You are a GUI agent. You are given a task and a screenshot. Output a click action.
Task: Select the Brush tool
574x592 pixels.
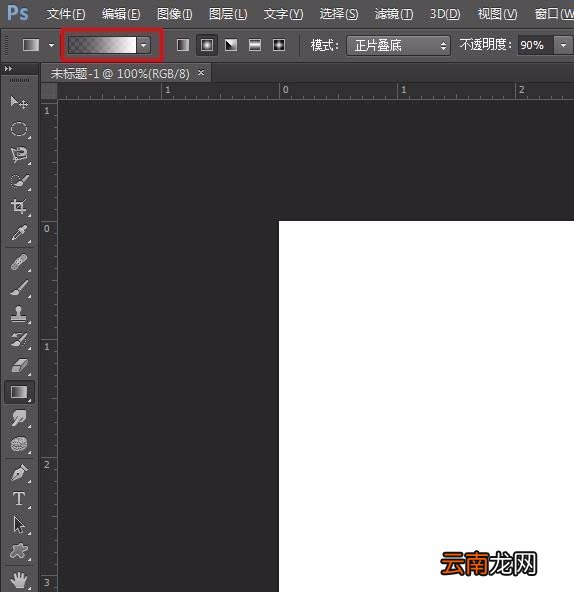tap(19, 288)
